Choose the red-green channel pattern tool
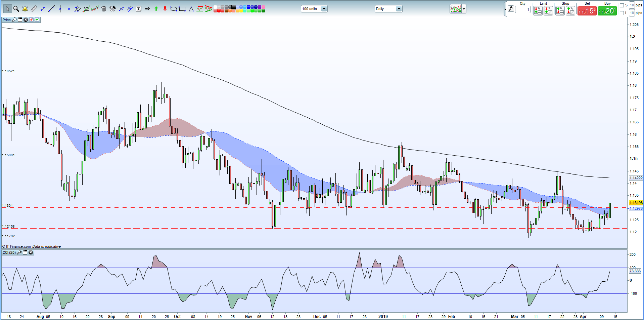This screenshot has height=320, width=644. pos(200,9)
